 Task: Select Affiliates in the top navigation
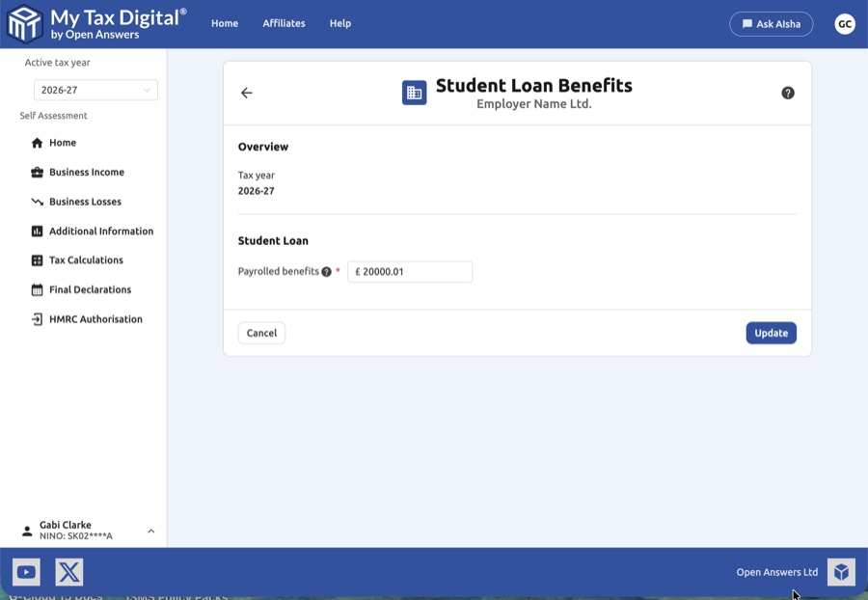[x=284, y=23]
